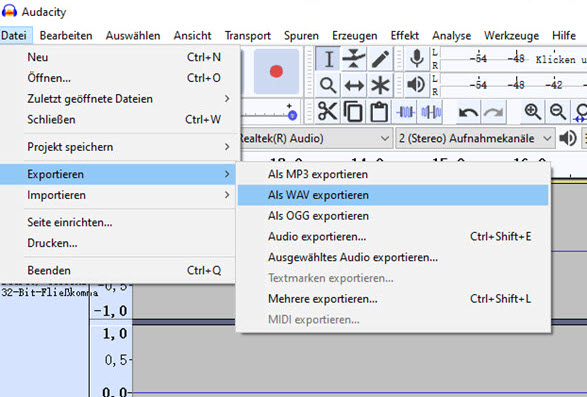This screenshot has width=587, height=397.
Task: Open the Datei menu
Action: 14,36
